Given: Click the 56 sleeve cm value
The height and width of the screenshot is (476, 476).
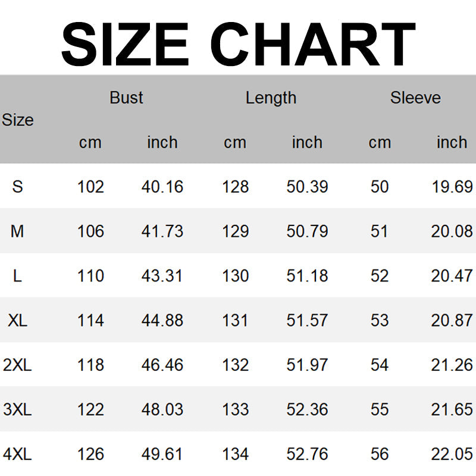Looking at the screenshot, I should pos(380,454).
